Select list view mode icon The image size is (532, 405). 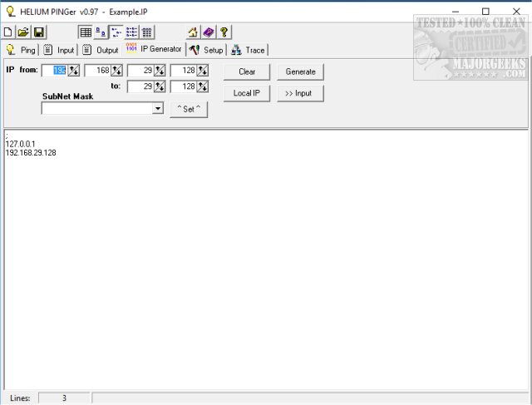[131, 32]
